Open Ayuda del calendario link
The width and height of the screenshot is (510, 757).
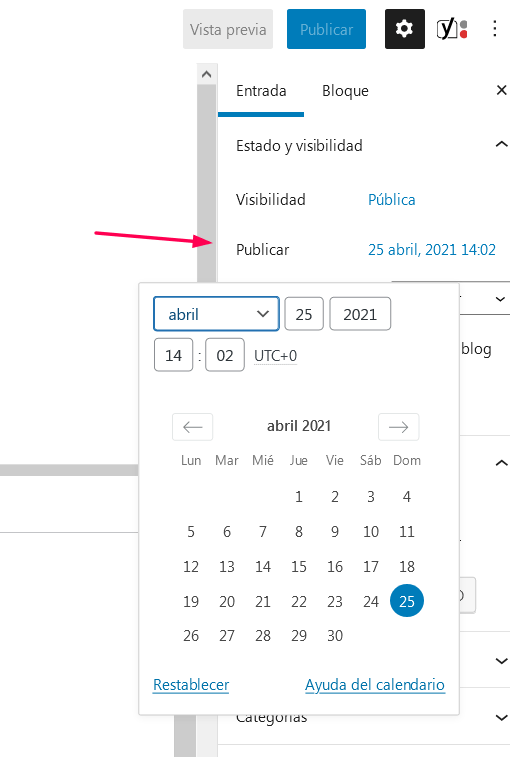375,685
